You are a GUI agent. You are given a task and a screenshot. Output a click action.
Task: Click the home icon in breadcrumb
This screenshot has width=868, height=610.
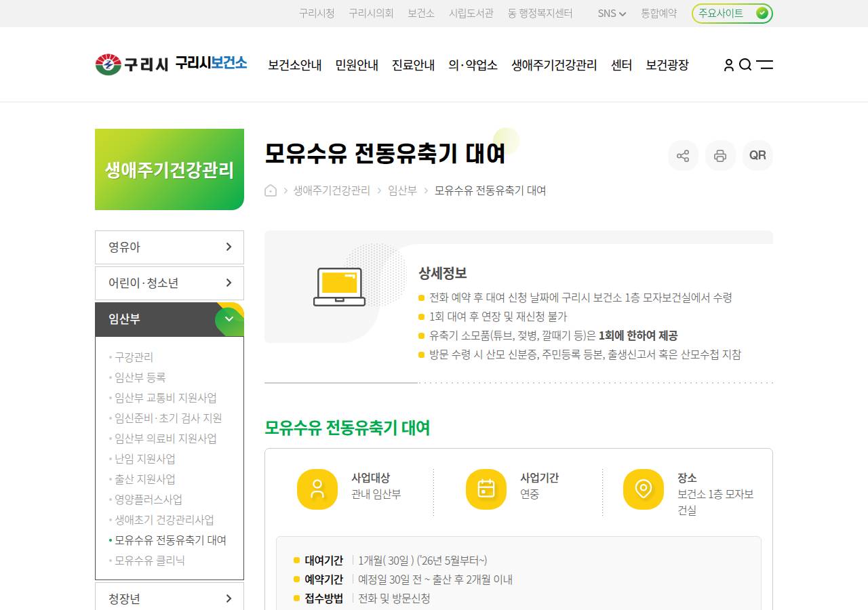click(271, 190)
